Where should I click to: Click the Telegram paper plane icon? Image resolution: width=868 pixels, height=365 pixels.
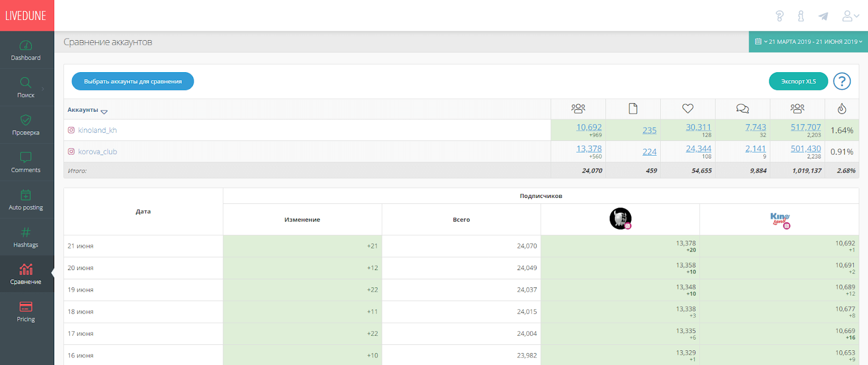(823, 16)
